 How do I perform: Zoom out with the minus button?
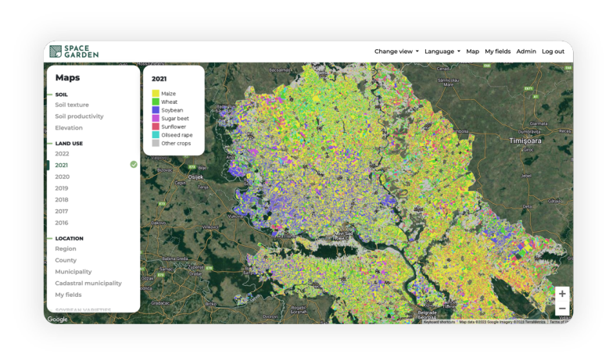(x=562, y=309)
